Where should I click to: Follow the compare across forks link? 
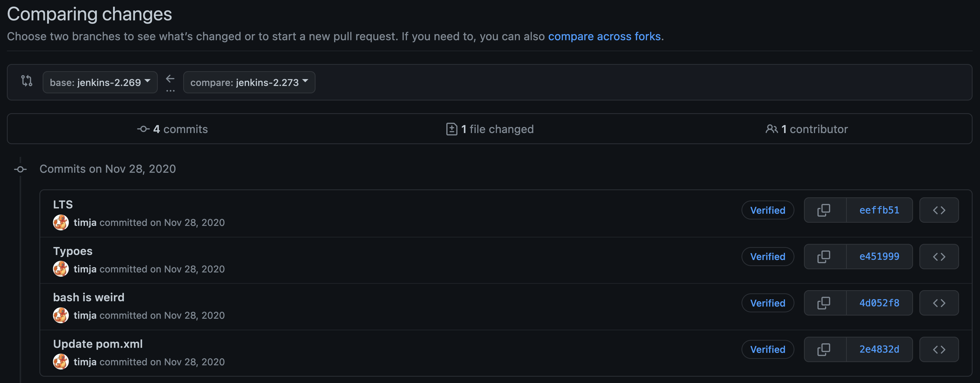pos(605,36)
